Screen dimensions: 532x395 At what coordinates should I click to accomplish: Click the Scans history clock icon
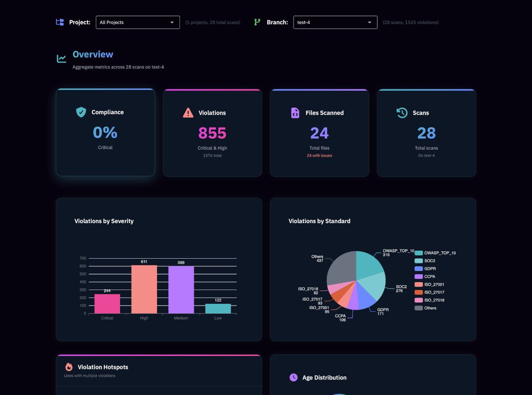402,112
